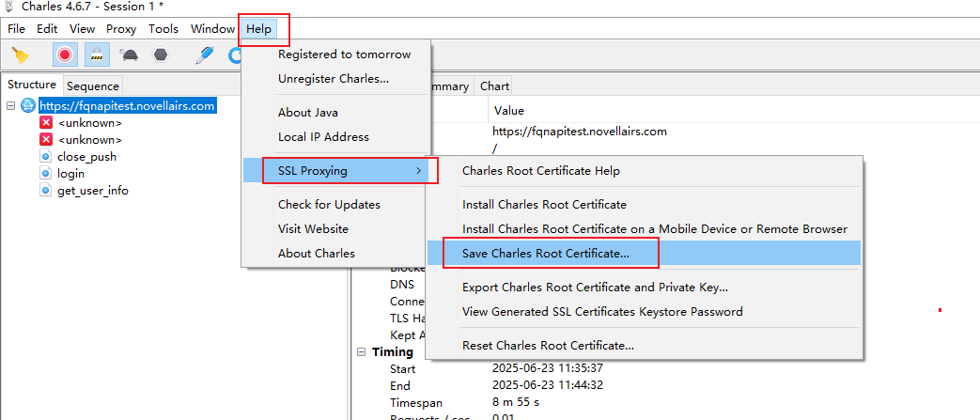Click the Timespan label under Timing
Screen dimensions: 980x420
coord(415,402)
